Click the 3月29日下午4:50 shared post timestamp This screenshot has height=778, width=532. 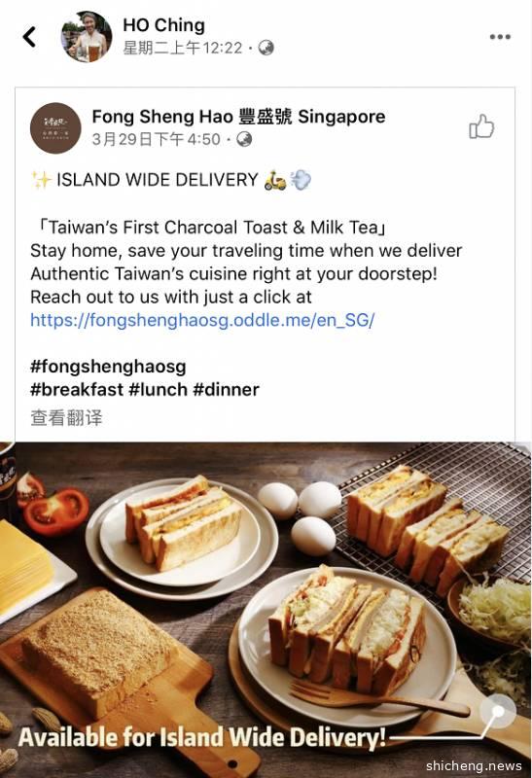point(157,139)
